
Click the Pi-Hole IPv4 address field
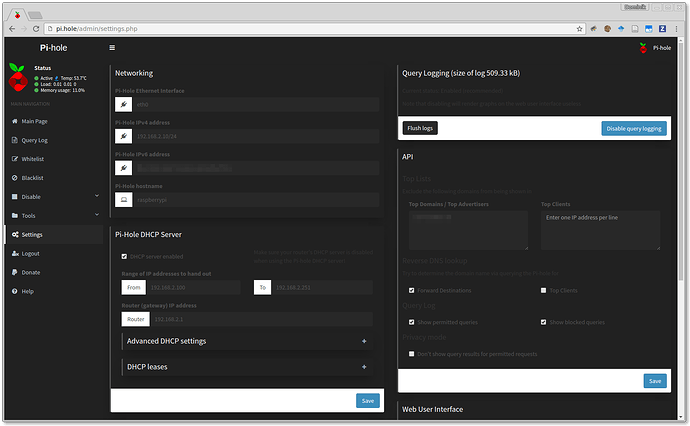pyautogui.click(x=256, y=136)
